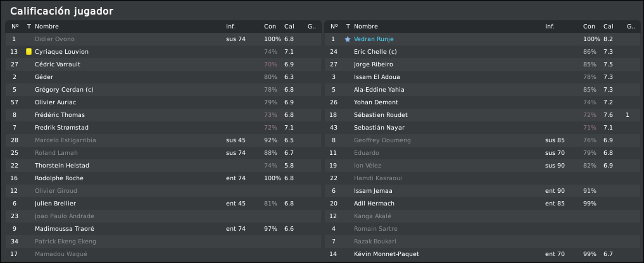Sort right table by Con column header

pos(589,27)
